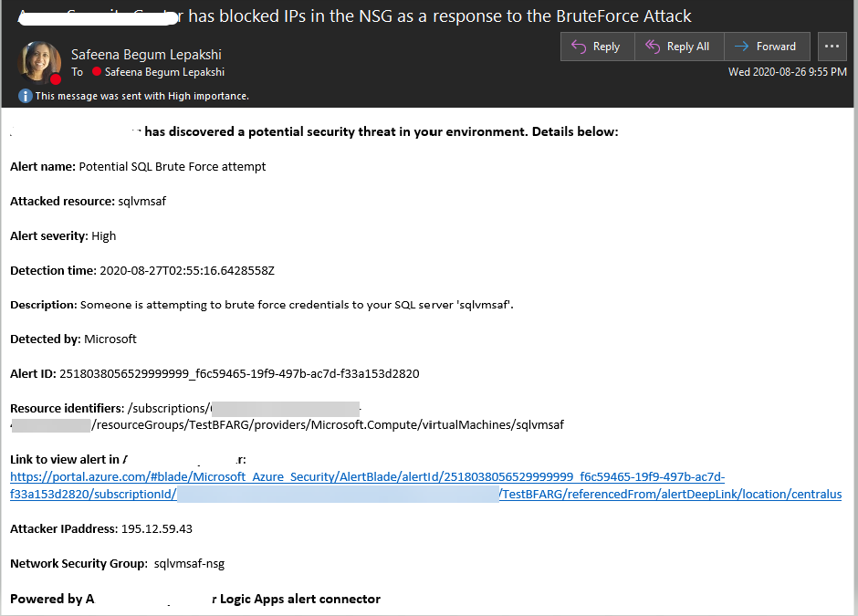The width and height of the screenshot is (858, 616).
Task: Click sender name Safeena Begum Lepakshi
Action: tap(146, 55)
